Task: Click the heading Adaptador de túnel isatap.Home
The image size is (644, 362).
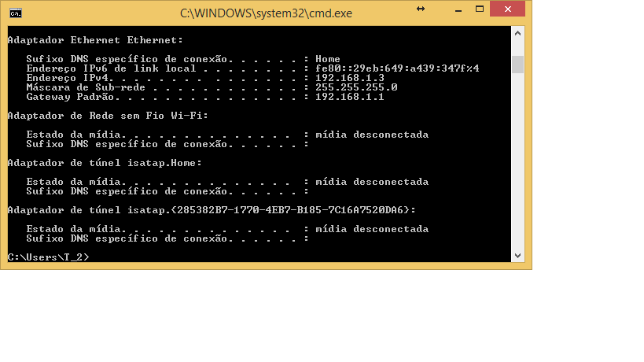Action: point(105,163)
